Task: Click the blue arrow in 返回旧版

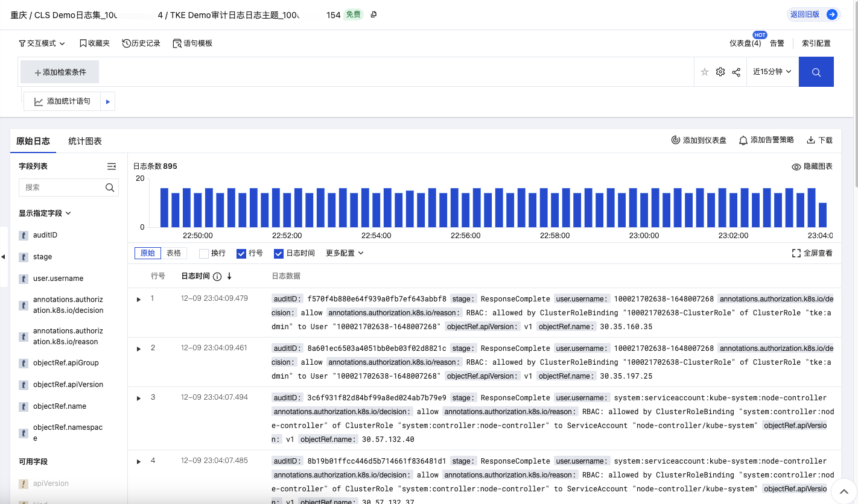Action: 831,14
